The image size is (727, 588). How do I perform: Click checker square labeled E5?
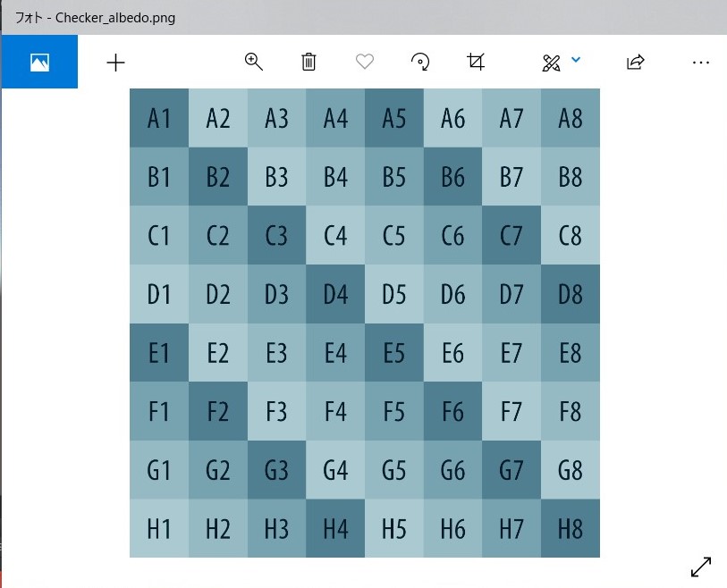click(x=394, y=353)
